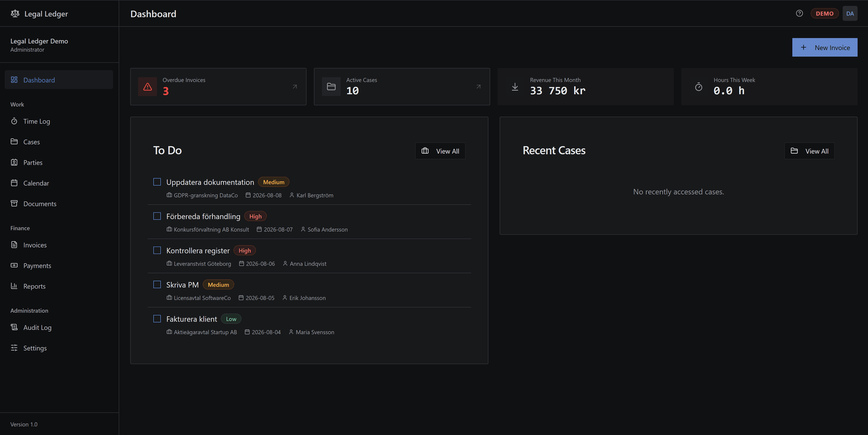Click the Active Cases folder icon
Viewport: 868px width, 435px height.
[331, 87]
